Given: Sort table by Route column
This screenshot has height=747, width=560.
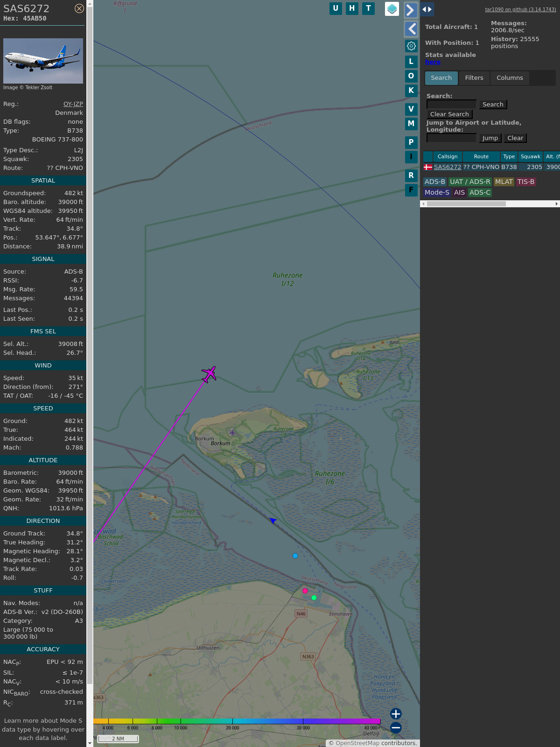Looking at the screenshot, I should (x=481, y=157).
